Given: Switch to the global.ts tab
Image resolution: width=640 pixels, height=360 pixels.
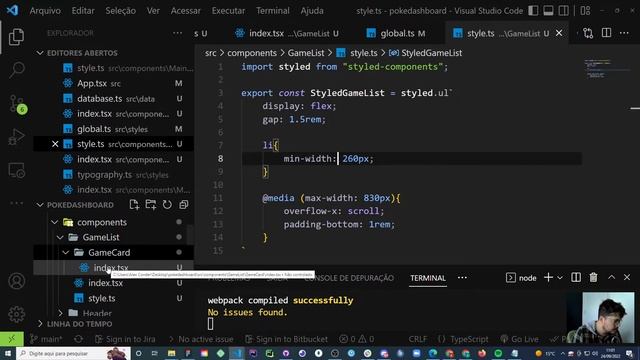Looking at the screenshot, I should point(396,33).
